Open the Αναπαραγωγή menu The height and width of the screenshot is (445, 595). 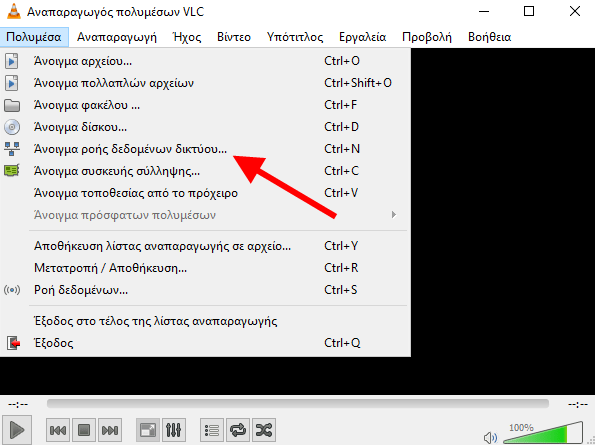pyautogui.click(x=117, y=37)
